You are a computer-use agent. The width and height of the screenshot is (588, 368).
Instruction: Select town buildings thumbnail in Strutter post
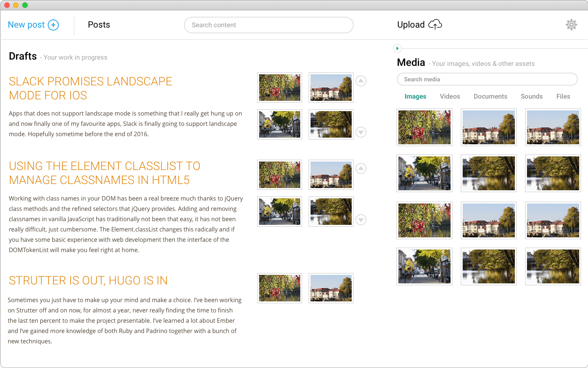point(331,288)
